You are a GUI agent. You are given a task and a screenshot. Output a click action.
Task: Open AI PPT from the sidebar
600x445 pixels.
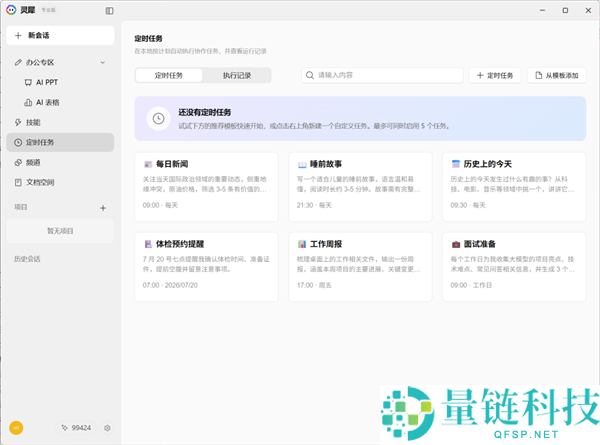(x=47, y=82)
